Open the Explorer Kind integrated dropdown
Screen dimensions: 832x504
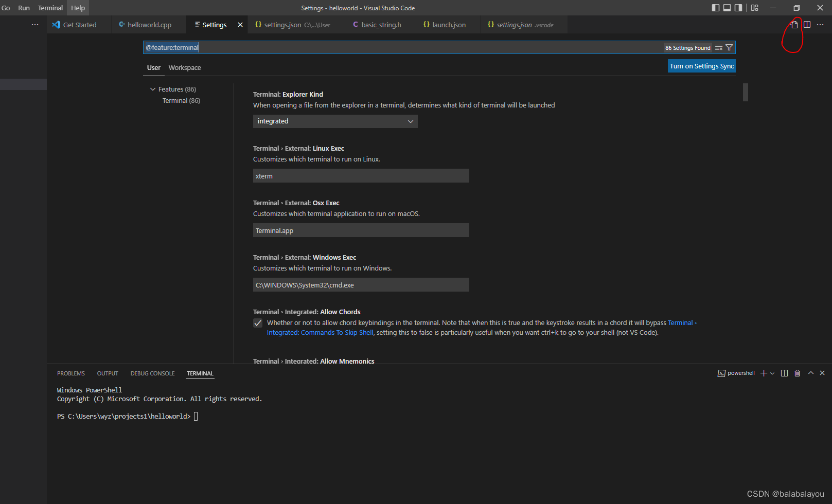click(335, 121)
